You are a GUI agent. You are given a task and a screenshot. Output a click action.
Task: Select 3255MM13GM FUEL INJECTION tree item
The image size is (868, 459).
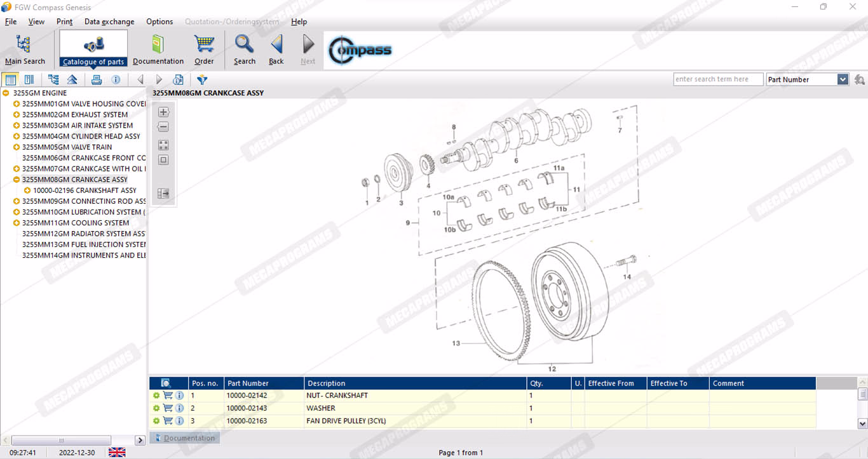tap(84, 244)
